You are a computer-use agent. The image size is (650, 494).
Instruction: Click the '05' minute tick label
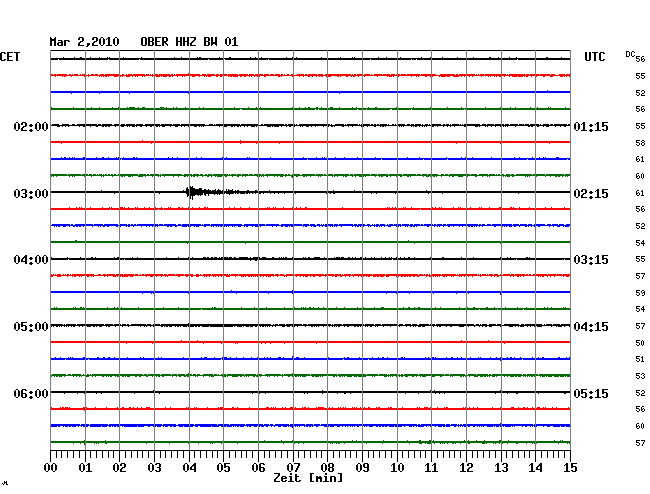[223, 468]
